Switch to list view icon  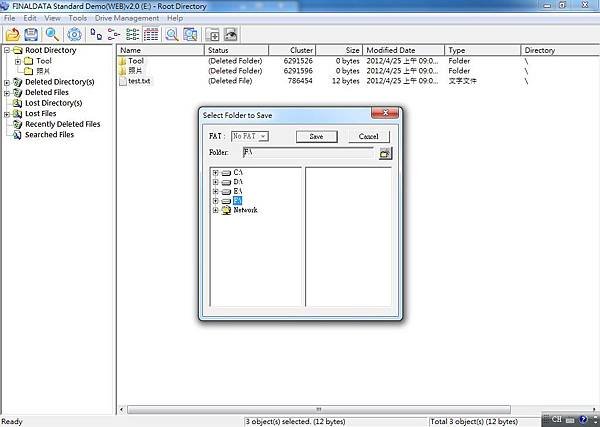[x=132, y=35]
